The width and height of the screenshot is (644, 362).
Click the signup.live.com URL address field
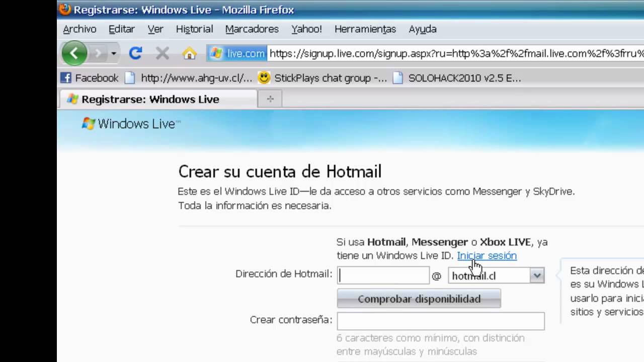click(x=456, y=53)
